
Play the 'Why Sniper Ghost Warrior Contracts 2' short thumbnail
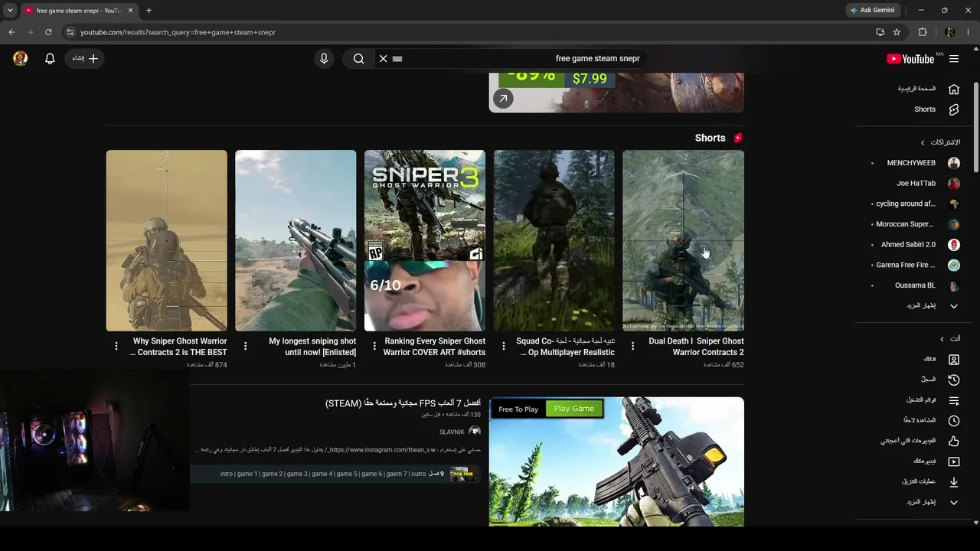[167, 240]
